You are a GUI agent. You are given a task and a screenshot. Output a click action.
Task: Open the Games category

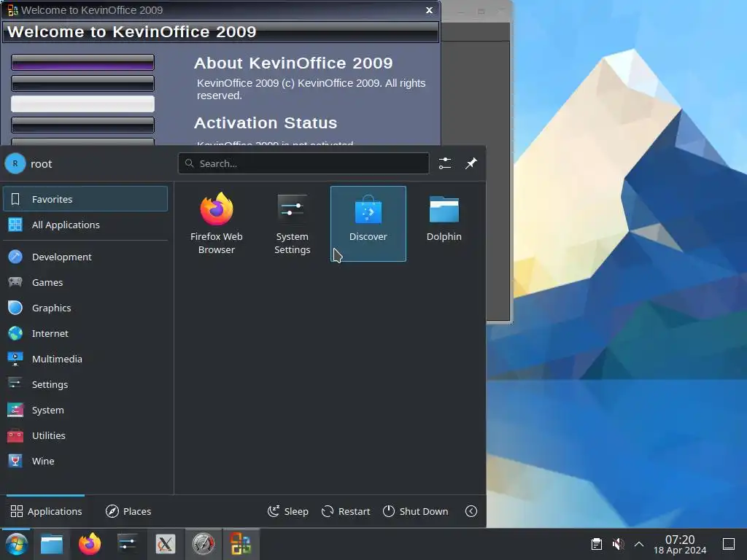[x=85, y=282]
